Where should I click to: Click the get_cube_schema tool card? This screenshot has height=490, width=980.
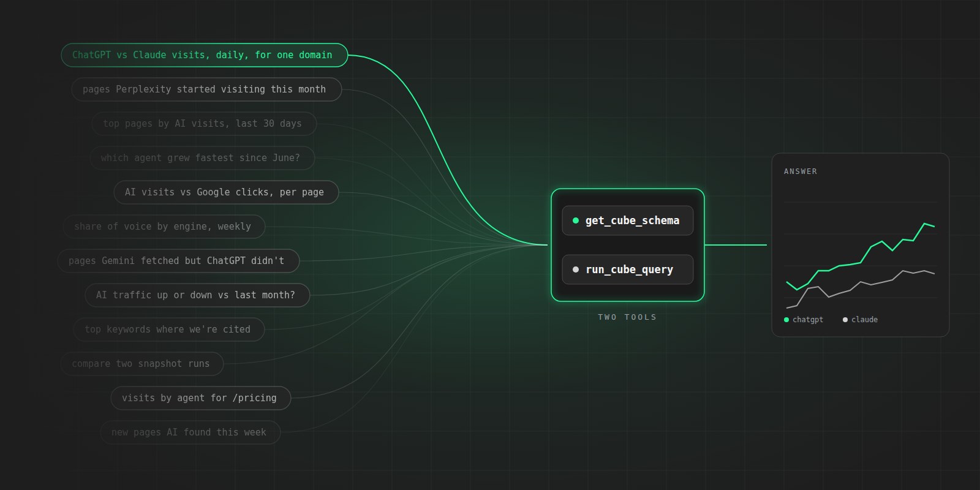(628, 221)
